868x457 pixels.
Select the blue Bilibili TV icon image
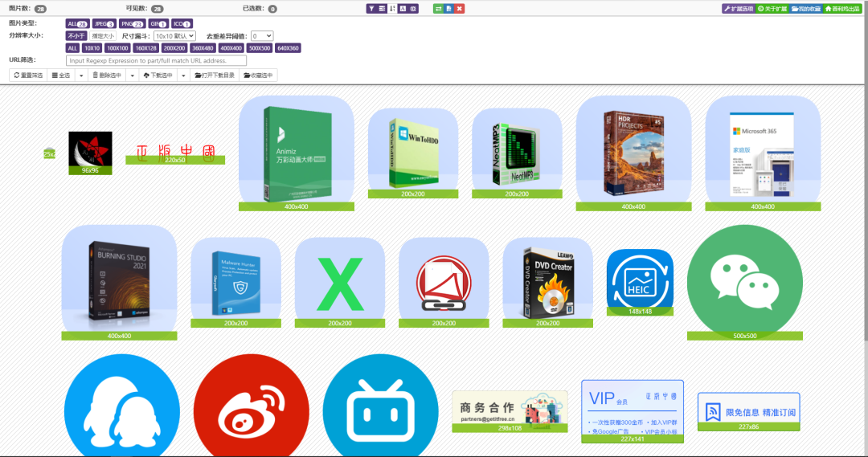pyautogui.click(x=381, y=406)
